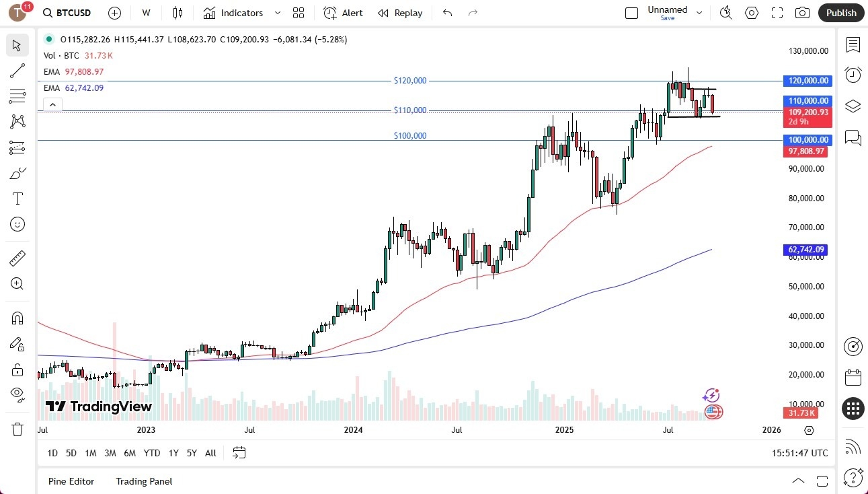Click the Publish button
The width and height of the screenshot is (868, 494).
[840, 12]
